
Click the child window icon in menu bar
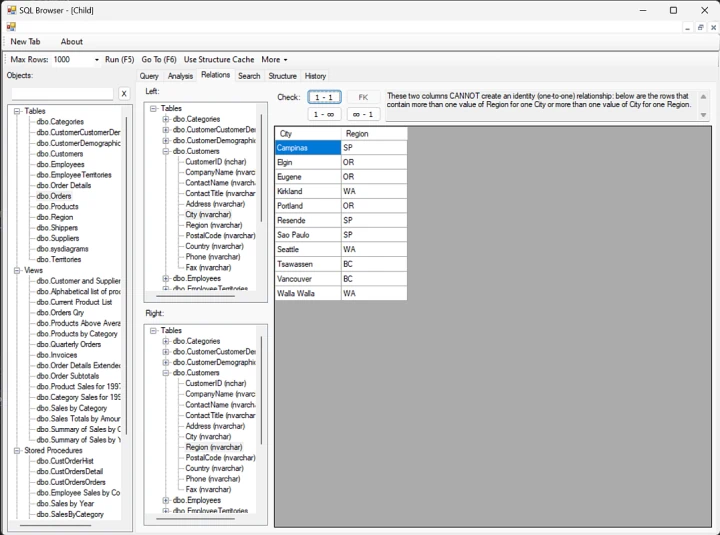[11, 27]
